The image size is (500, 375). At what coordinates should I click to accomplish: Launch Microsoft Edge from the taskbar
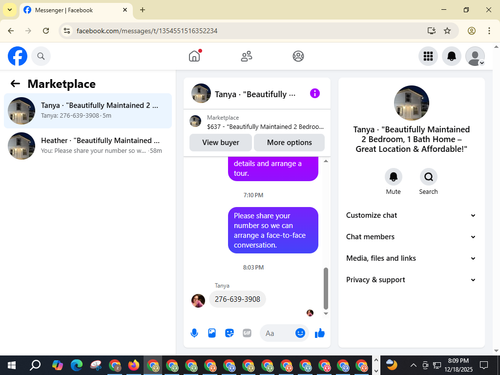(77, 365)
